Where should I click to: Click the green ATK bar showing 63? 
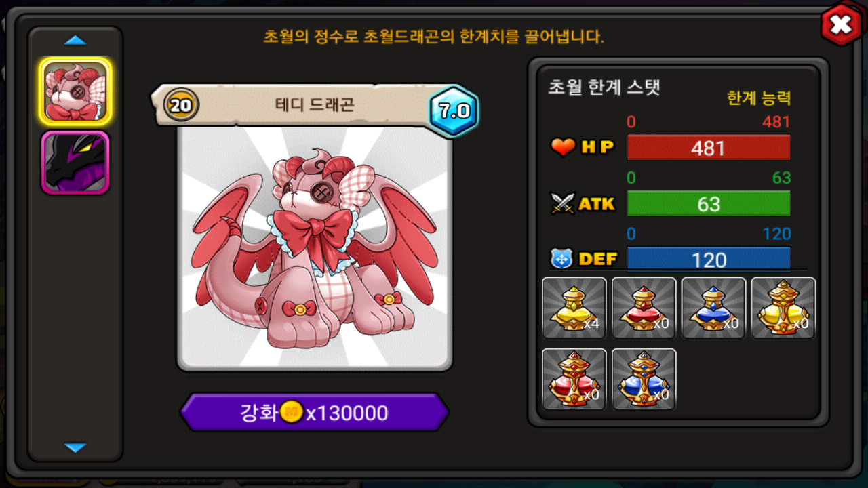point(709,203)
